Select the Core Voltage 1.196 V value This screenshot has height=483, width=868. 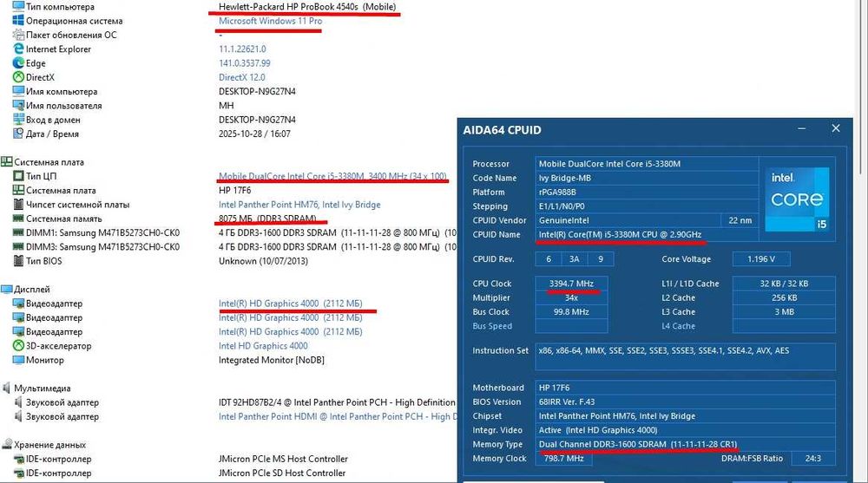761,259
